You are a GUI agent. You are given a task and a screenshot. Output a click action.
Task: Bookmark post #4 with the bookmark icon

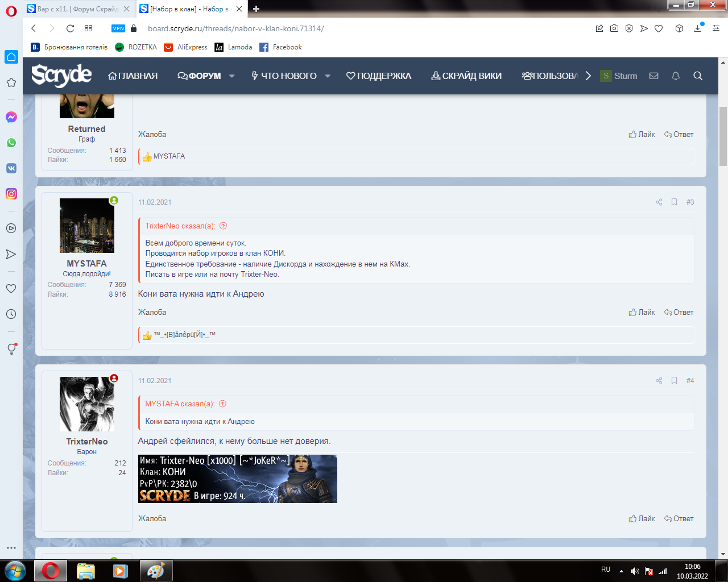point(674,381)
